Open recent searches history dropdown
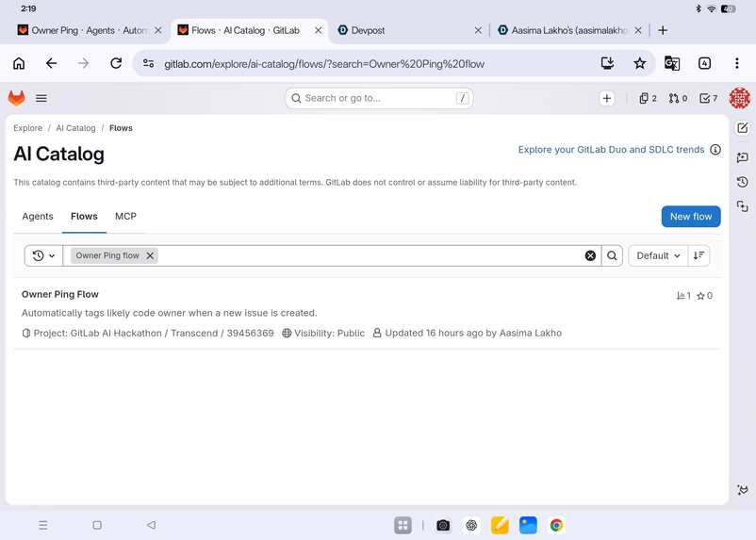756x540 pixels. point(43,255)
